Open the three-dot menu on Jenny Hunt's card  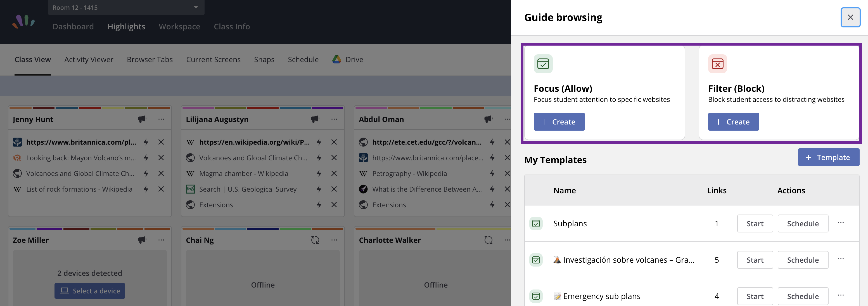pos(161,119)
